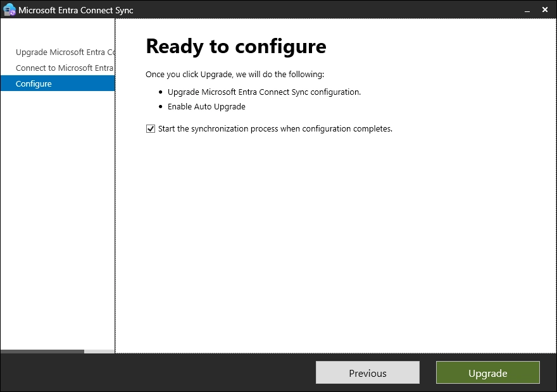Click the bullet dot before 'Enable Auto Upgrade'
The width and height of the screenshot is (557, 392).
pos(161,107)
